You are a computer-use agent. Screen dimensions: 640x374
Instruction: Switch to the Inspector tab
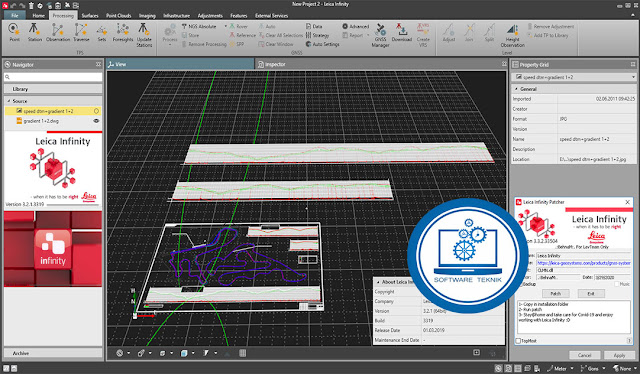pyautogui.click(x=275, y=64)
